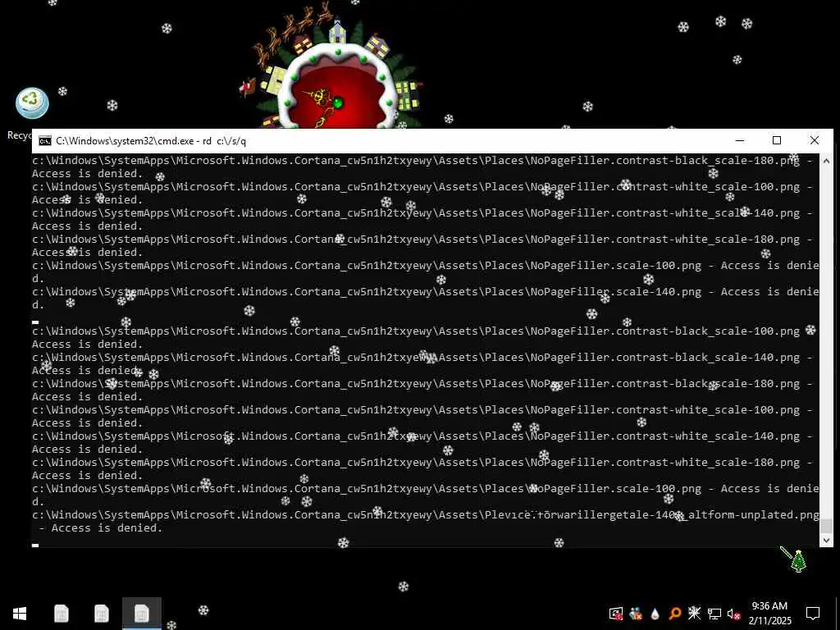
Task: Click the small Christmas tree desktop icon
Action: click(798, 561)
